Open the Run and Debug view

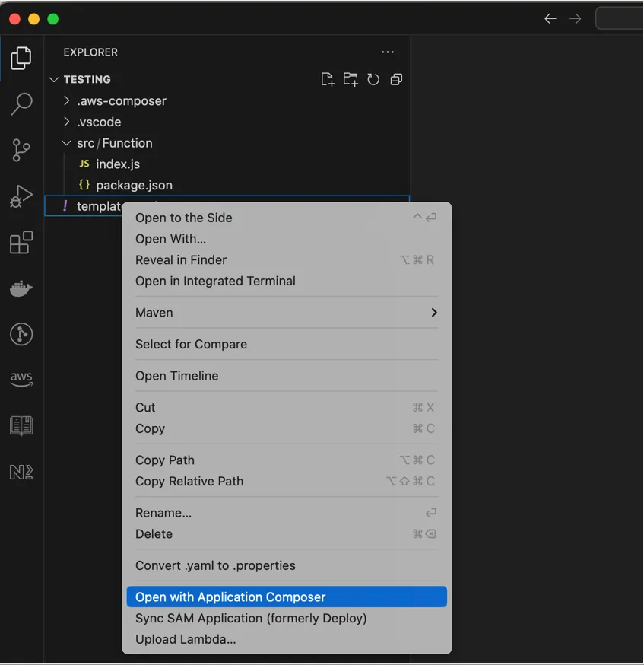pos(21,196)
